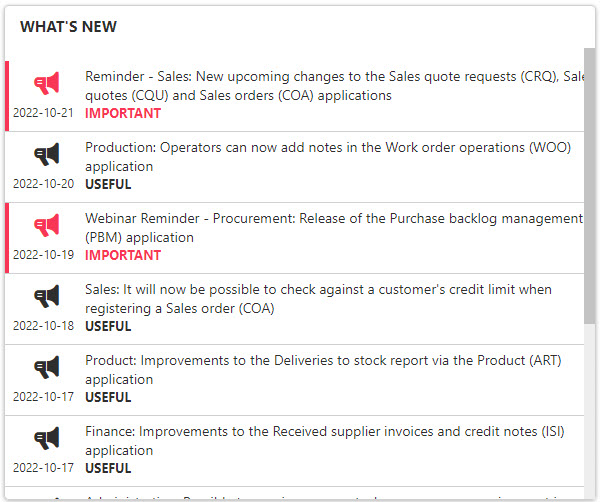Screen dimensions: 600x502
Task: Click the red megaphone icon dated 2022-10-19
Action: (x=47, y=225)
